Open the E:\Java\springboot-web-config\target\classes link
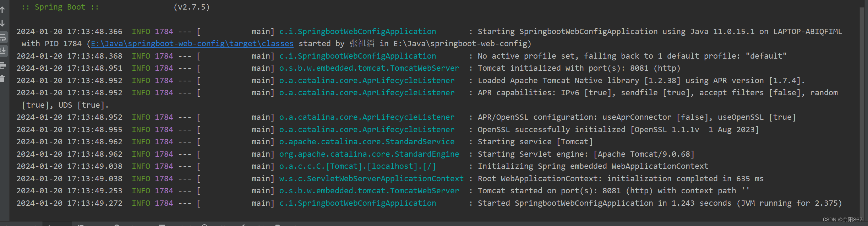This screenshot has height=226, width=868. click(x=192, y=44)
